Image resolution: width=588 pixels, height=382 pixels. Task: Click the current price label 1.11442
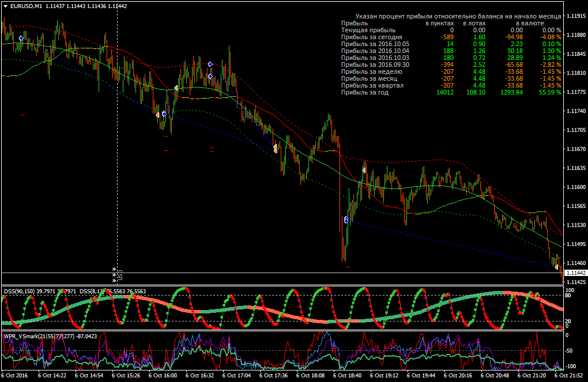coord(575,273)
